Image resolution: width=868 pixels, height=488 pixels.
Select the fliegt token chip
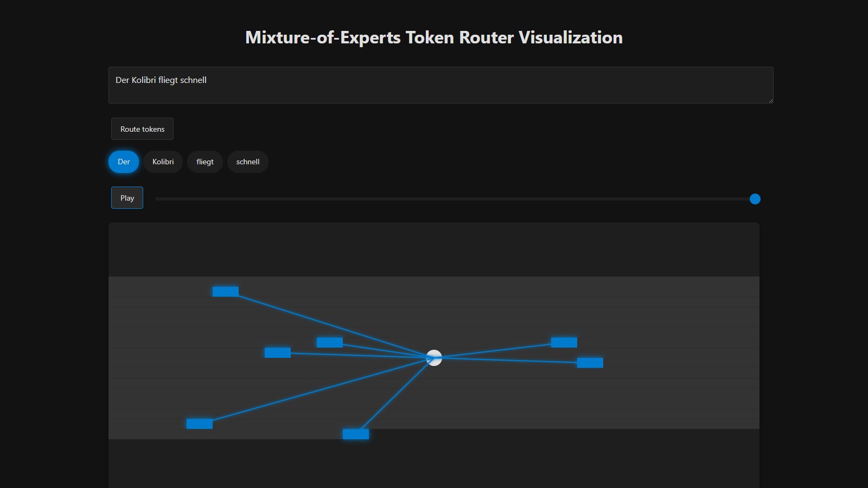click(x=205, y=162)
